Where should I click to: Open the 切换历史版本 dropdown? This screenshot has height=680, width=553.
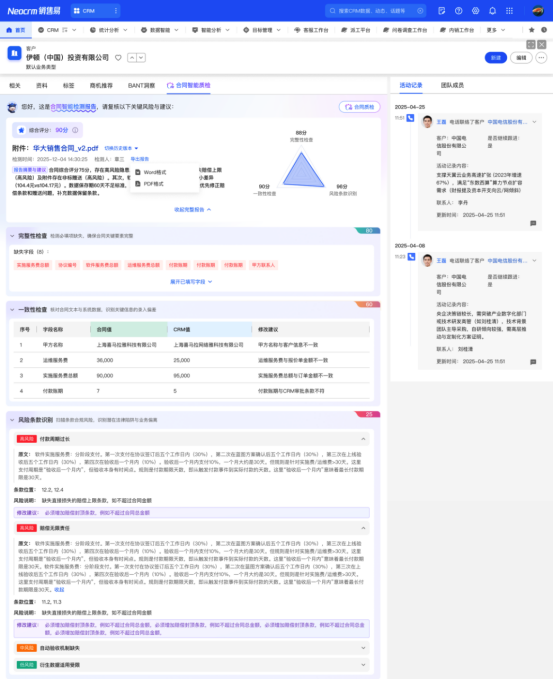point(121,148)
